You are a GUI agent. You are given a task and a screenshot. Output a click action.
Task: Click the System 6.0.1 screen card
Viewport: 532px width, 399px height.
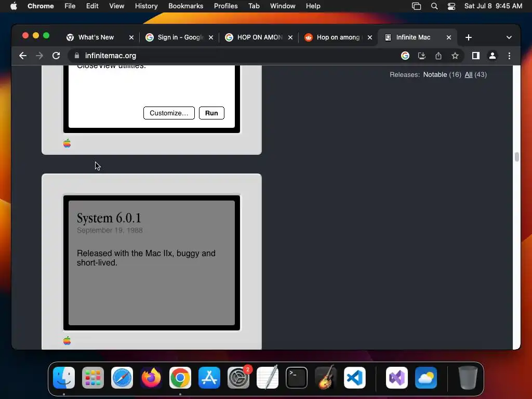(x=152, y=262)
